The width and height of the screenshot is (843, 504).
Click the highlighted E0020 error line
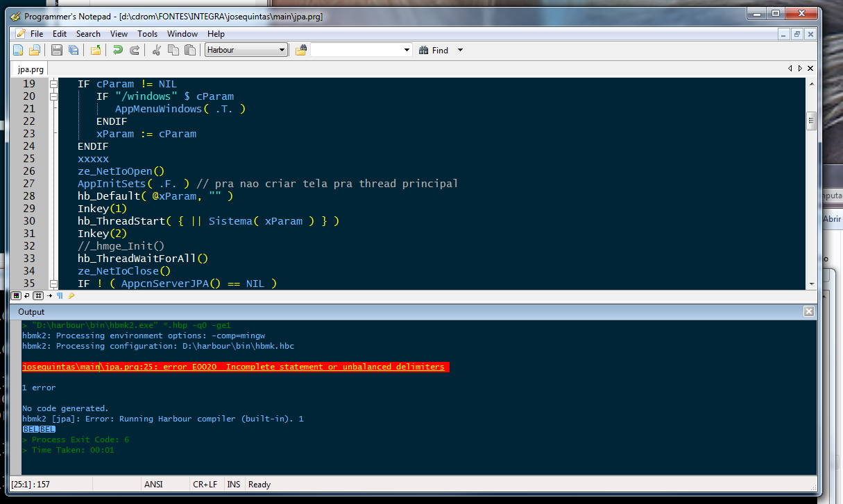(x=235, y=367)
